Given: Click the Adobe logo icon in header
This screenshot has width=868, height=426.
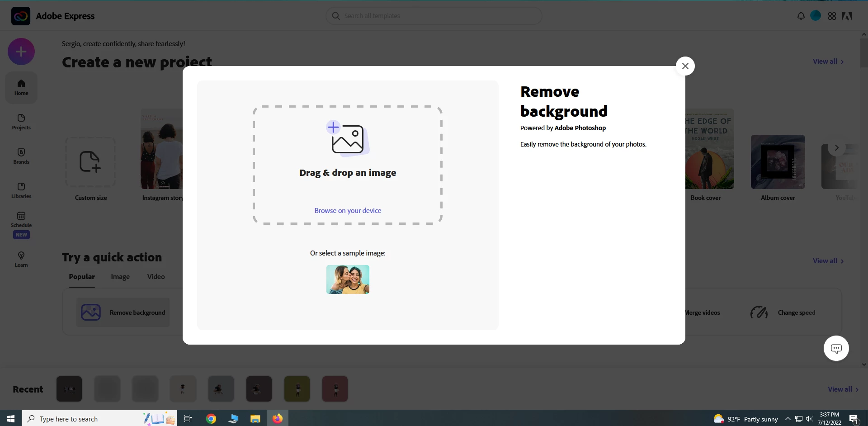Looking at the screenshot, I should pos(847,16).
